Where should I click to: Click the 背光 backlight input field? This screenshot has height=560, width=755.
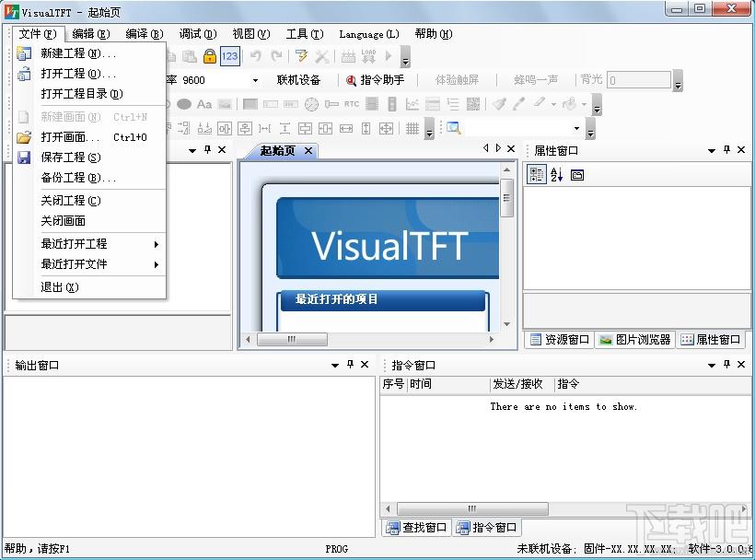[638, 80]
